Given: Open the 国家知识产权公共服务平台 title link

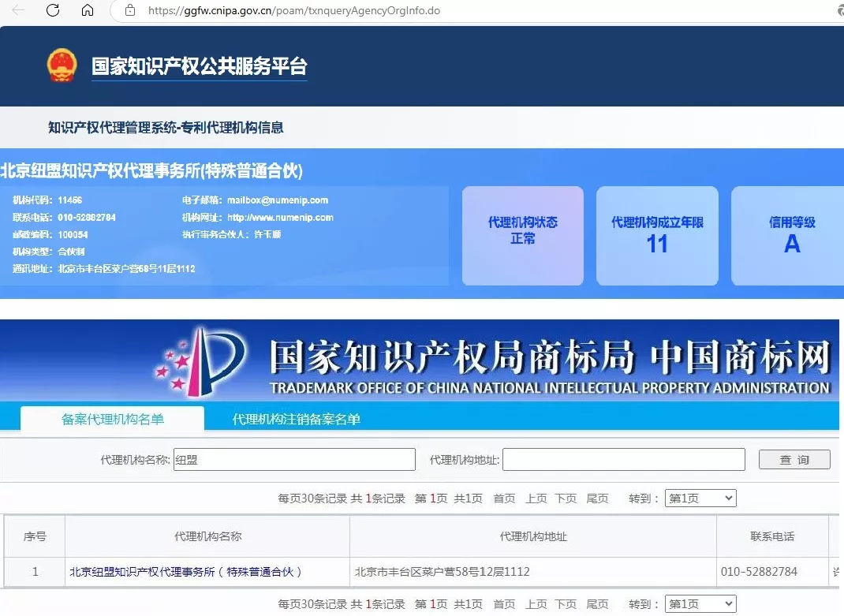Looking at the screenshot, I should click(199, 66).
